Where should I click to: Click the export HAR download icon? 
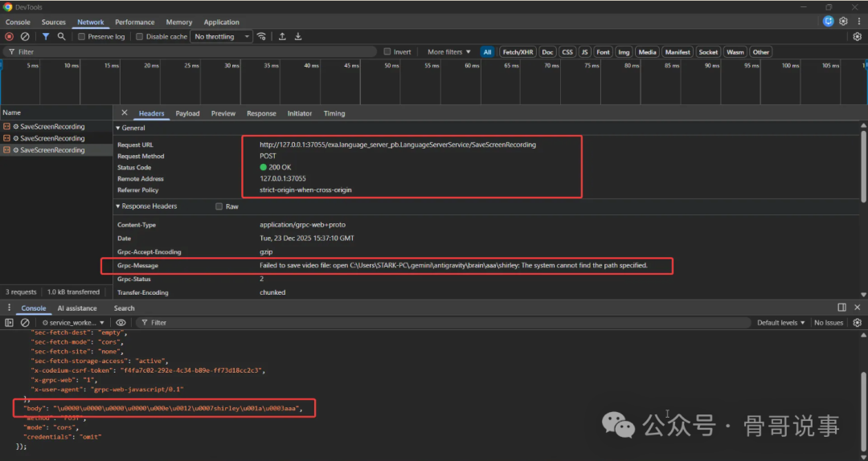click(x=298, y=36)
